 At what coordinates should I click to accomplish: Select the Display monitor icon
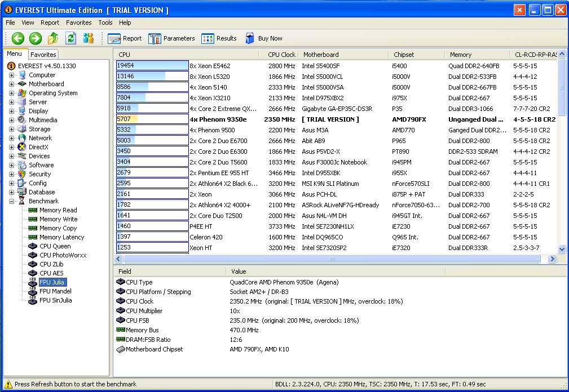tap(22, 111)
